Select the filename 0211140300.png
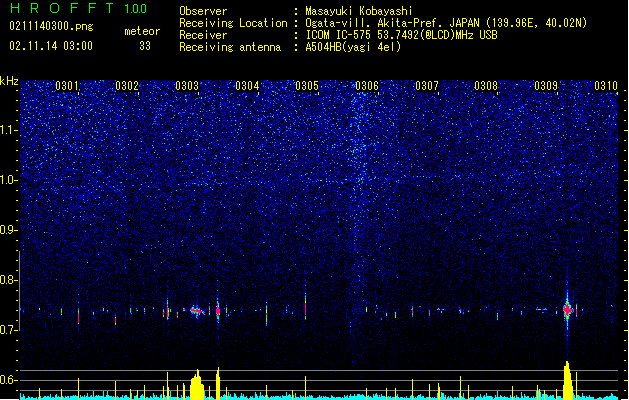 point(51,26)
